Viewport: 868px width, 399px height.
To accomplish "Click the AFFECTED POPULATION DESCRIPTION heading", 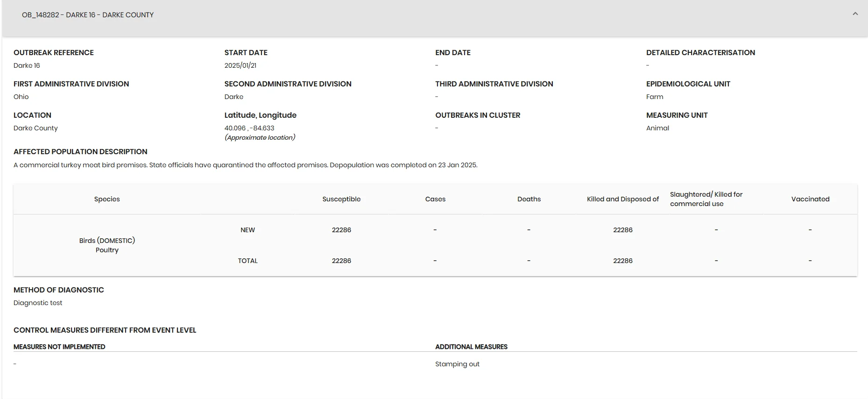I will point(80,152).
